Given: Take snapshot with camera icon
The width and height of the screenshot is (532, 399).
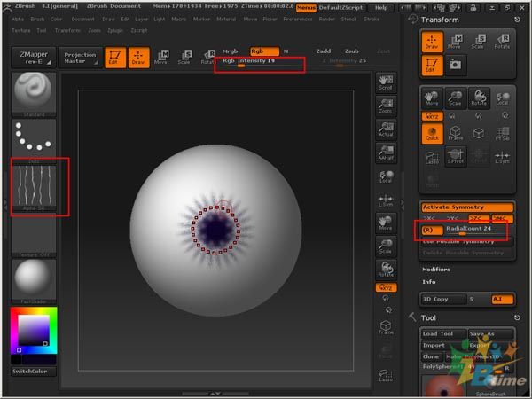Looking at the screenshot, I should (455, 65).
